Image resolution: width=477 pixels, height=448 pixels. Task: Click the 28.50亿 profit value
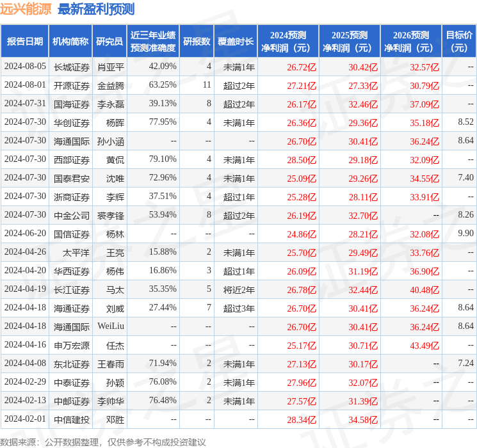coord(302,160)
